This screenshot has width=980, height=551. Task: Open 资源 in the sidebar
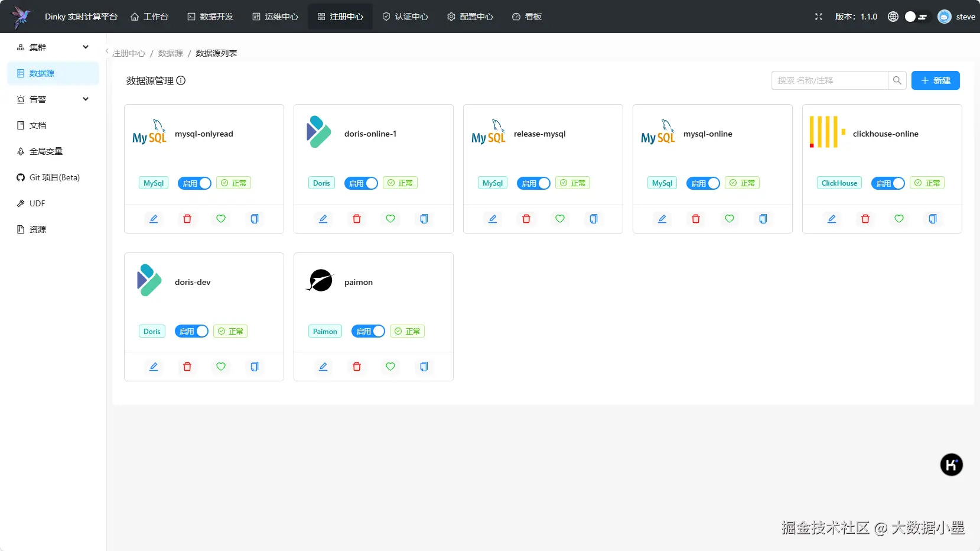[x=53, y=229]
